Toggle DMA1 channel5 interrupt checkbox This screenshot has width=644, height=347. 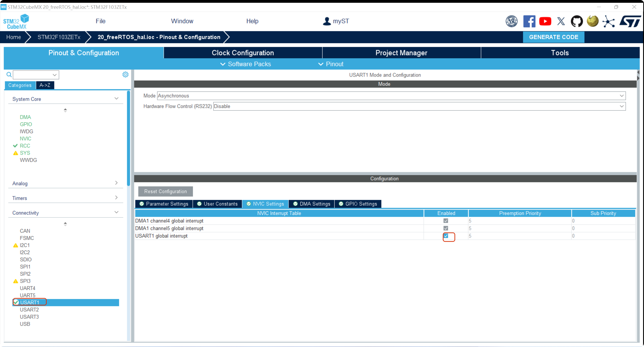pos(446,228)
